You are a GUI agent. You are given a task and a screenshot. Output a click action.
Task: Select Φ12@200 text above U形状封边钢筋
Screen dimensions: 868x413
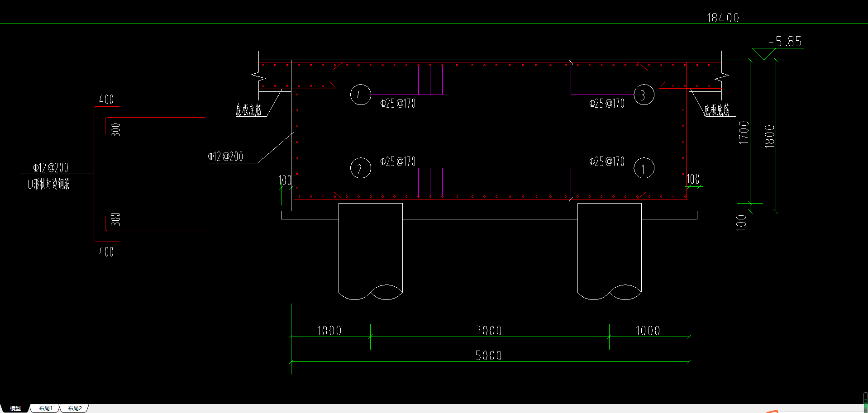pos(51,168)
